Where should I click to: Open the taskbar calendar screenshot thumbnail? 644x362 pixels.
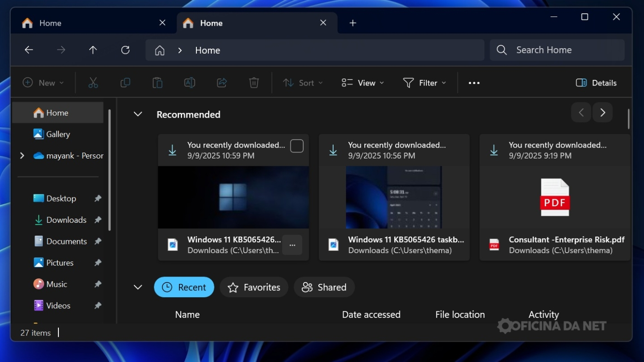point(394,198)
